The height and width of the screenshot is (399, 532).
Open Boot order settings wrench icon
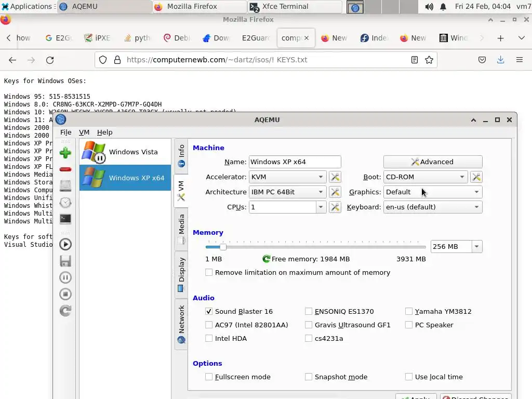[476, 177]
